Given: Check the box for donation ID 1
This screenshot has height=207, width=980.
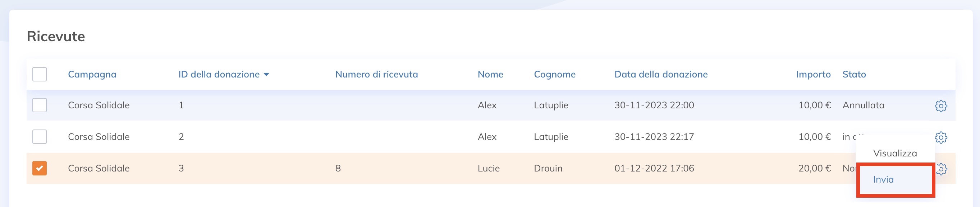Looking at the screenshot, I should point(40,105).
